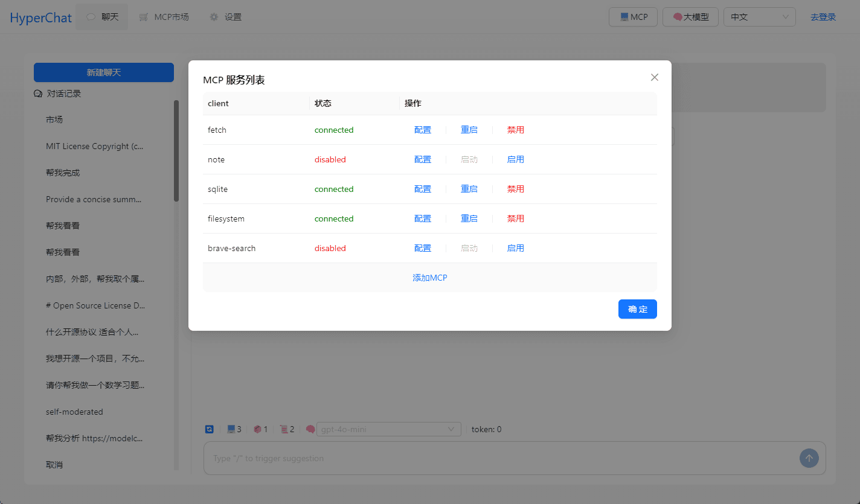Click the filesystem client name cell
Screen dimensions: 860x504
point(256,219)
